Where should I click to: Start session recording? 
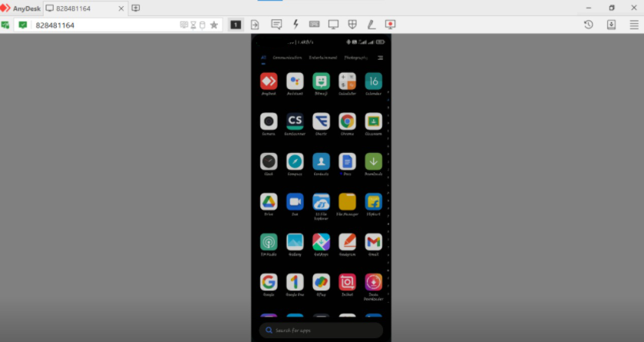click(x=390, y=25)
